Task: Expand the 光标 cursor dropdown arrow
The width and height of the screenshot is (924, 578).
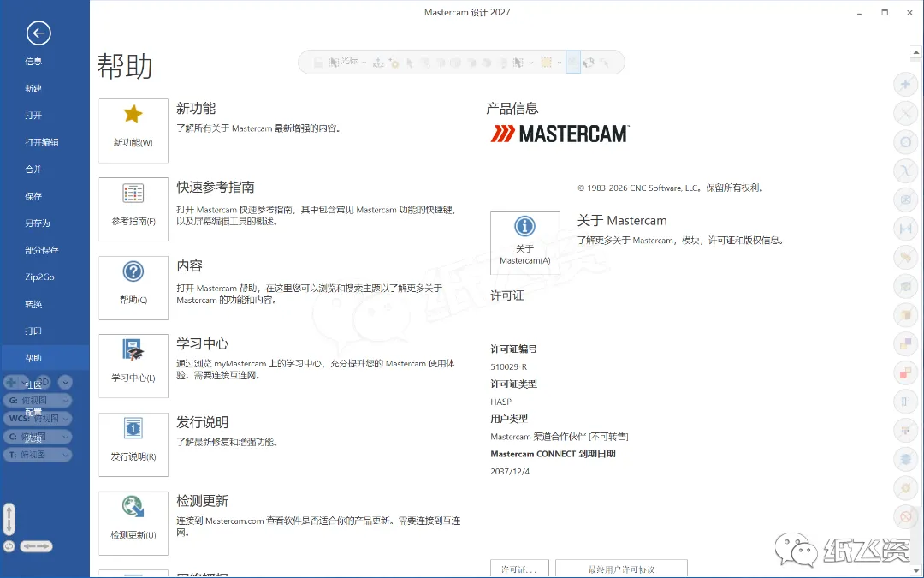Action: [x=364, y=63]
